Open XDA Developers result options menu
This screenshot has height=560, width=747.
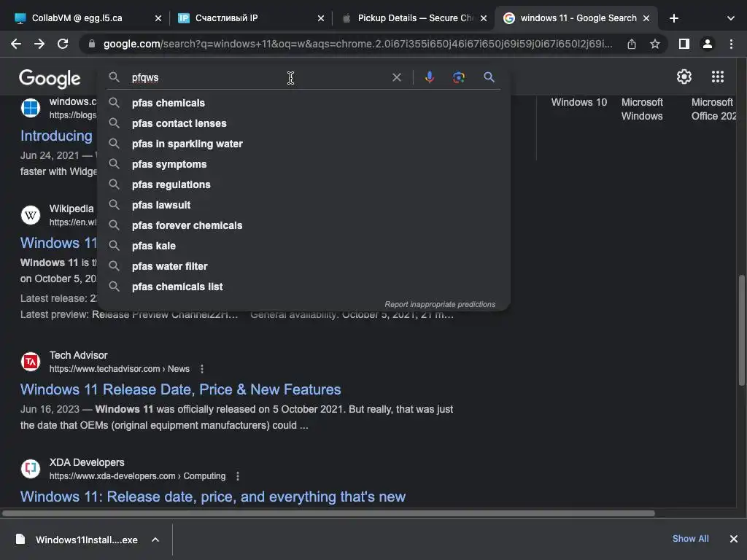click(238, 476)
